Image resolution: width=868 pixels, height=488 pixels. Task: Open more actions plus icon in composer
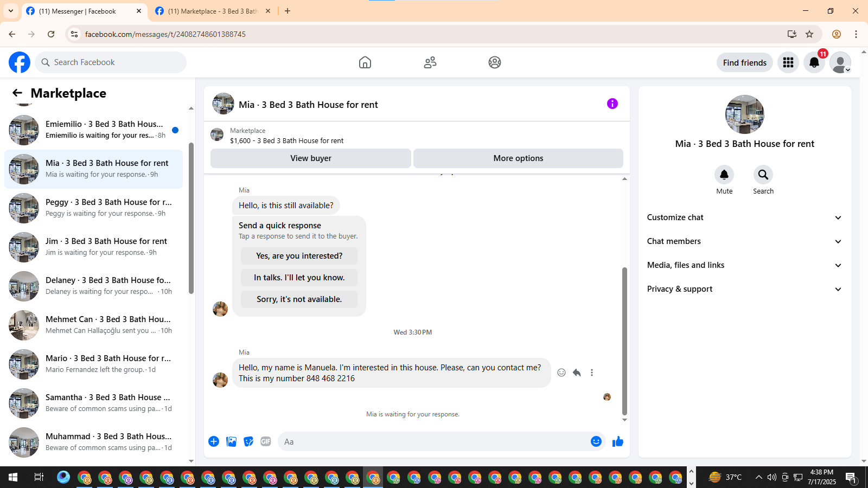point(214,441)
